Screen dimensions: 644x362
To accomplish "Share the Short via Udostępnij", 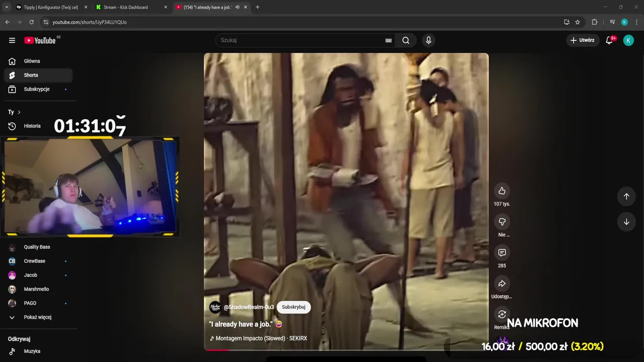I will point(502,284).
